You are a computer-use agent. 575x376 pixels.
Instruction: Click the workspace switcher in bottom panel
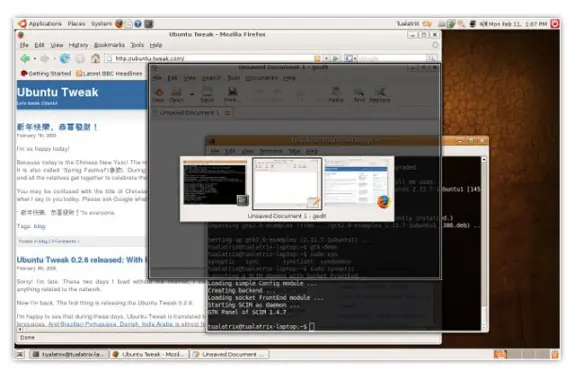[520, 354]
